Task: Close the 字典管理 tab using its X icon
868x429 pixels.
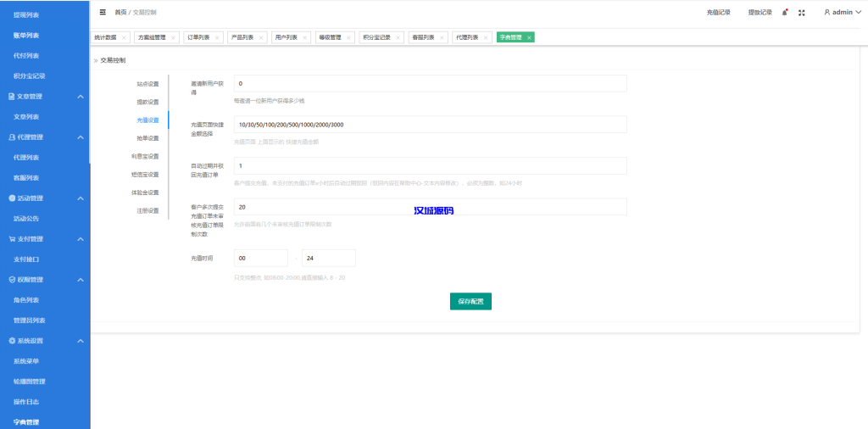Action: (529, 38)
